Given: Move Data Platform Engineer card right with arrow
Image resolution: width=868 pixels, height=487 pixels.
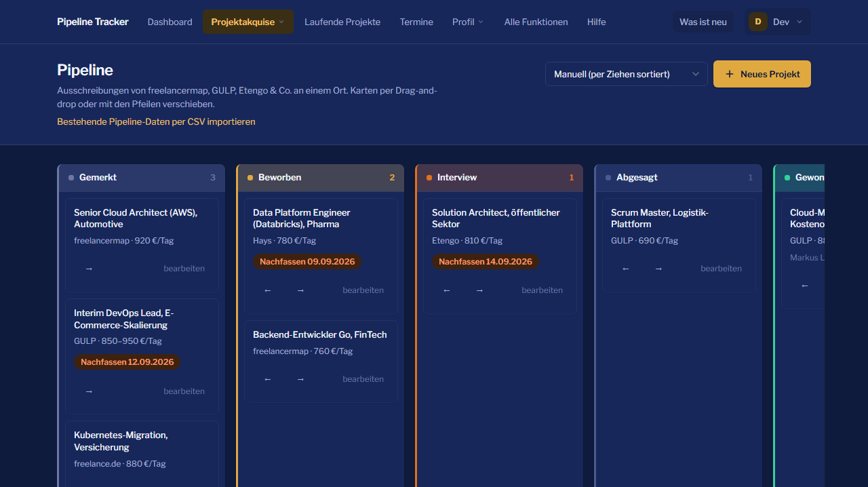Looking at the screenshot, I should pyautogui.click(x=300, y=290).
